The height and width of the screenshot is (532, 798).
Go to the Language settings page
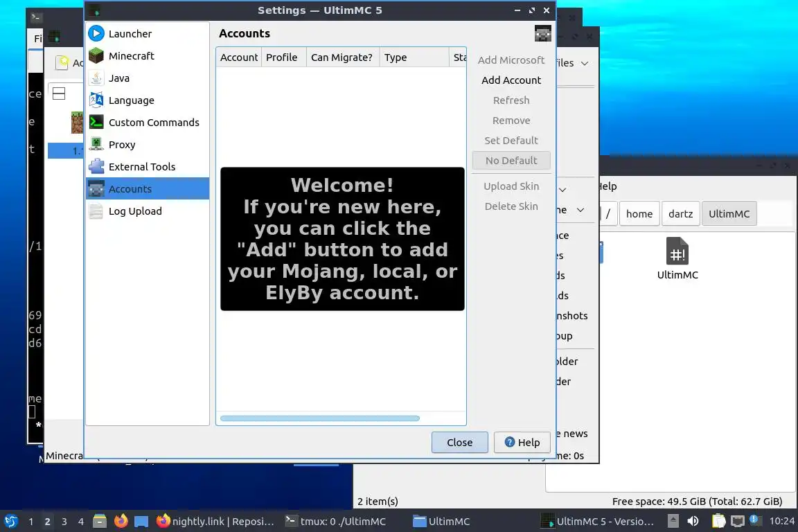tap(147, 100)
